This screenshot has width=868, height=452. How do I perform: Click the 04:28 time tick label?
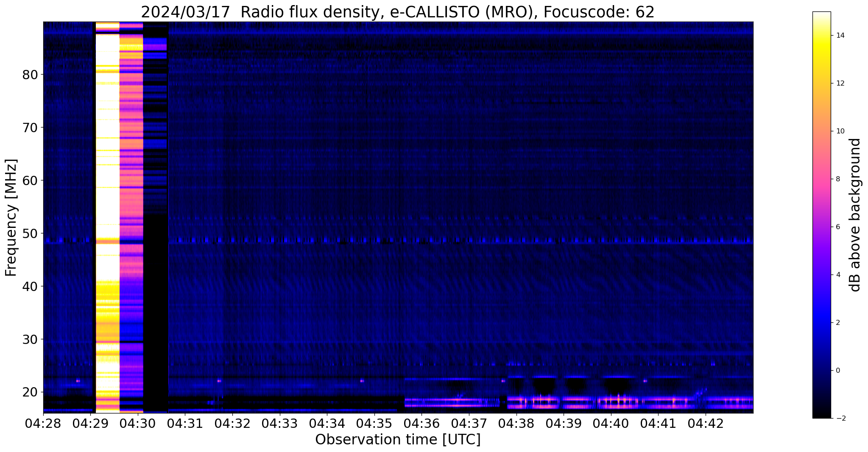click(x=43, y=423)
